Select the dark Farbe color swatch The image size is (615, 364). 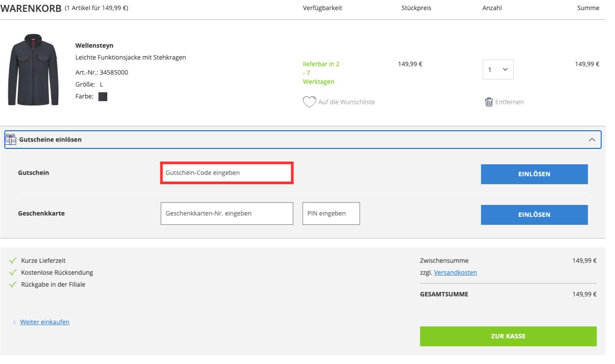click(103, 97)
